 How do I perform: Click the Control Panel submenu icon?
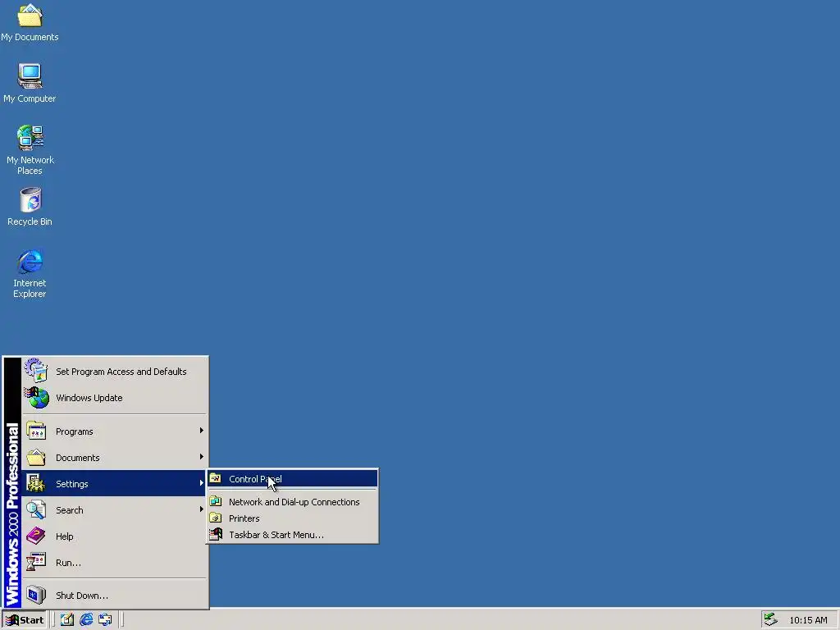point(216,478)
